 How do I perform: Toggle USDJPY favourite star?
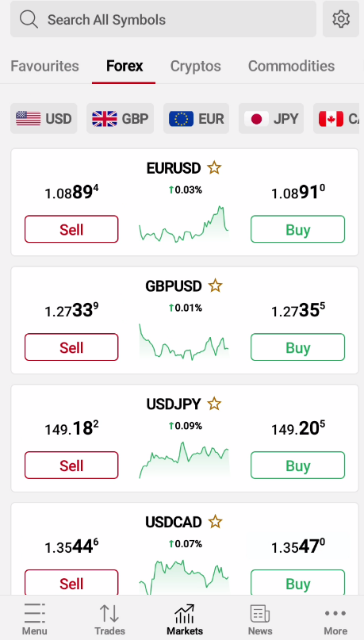pos(214,404)
